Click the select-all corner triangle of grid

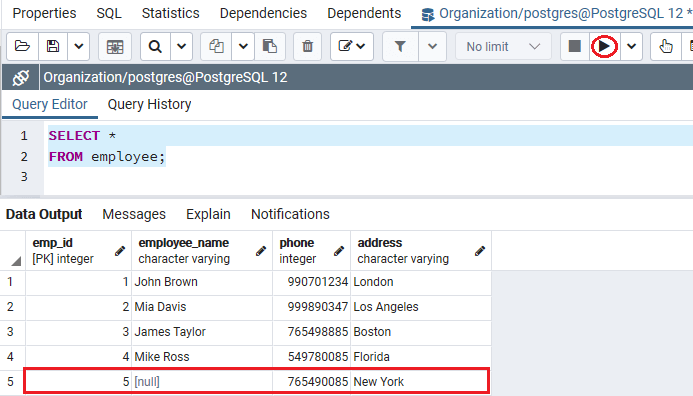point(16,261)
